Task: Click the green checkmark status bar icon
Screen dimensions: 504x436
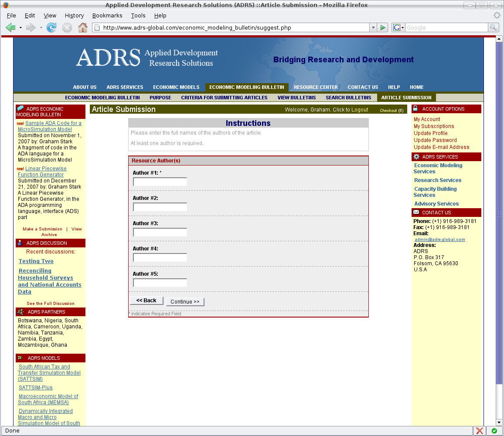Action: point(494,431)
